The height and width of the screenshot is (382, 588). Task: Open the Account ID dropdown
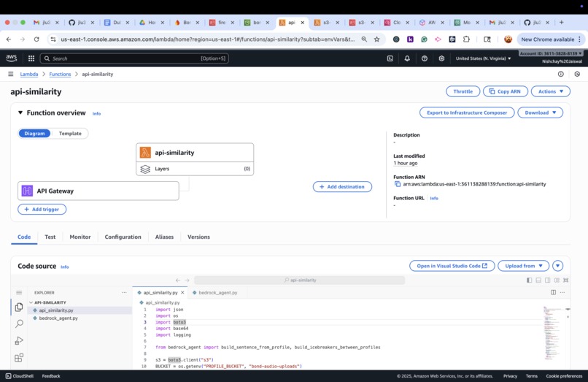[x=551, y=54]
